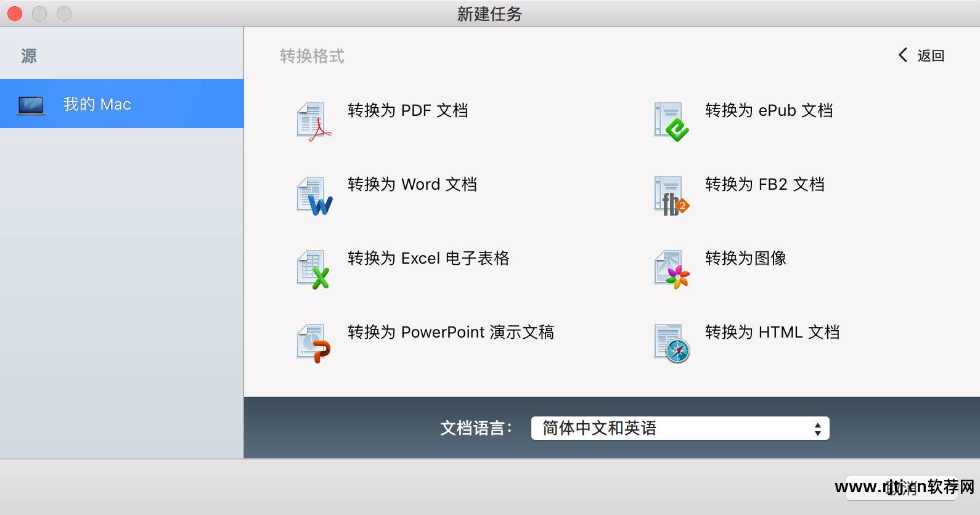Screen dimensions: 980x515
Task: Choose 转换为 Word 文档
Action: point(412,184)
